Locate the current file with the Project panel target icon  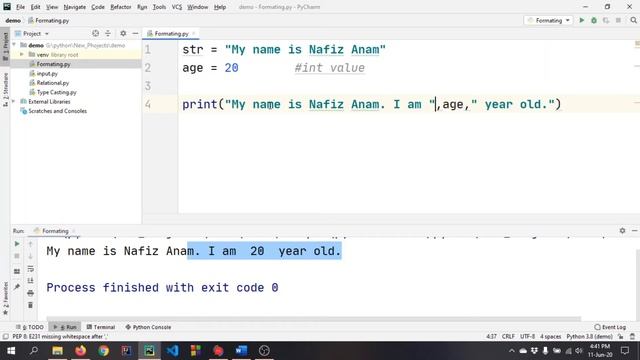tap(96, 33)
